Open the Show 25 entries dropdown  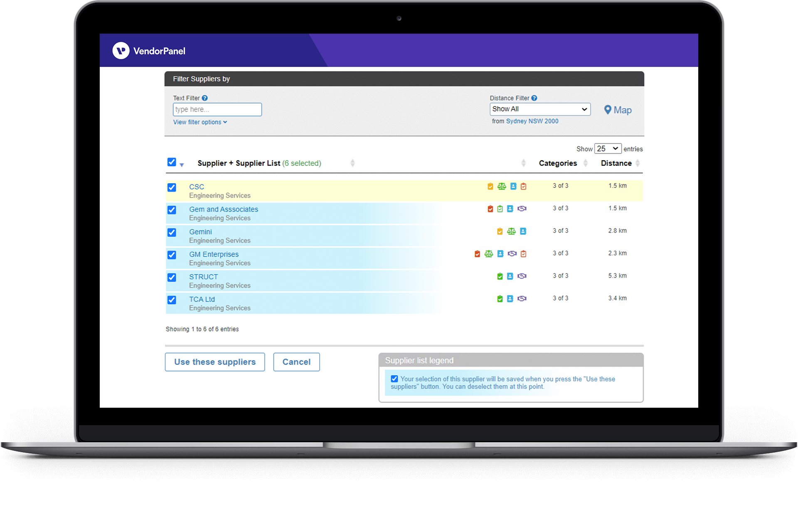(x=608, y=148)
